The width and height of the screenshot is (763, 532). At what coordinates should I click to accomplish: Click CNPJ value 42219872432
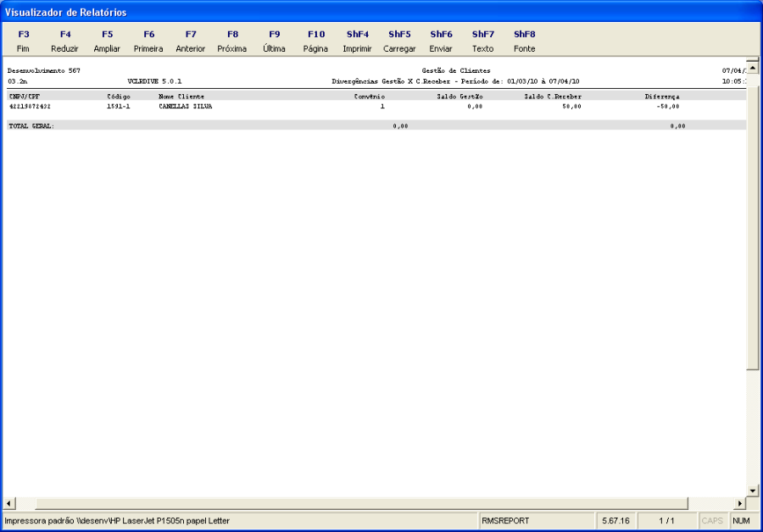pyautogui.click(x=30, y=106)
